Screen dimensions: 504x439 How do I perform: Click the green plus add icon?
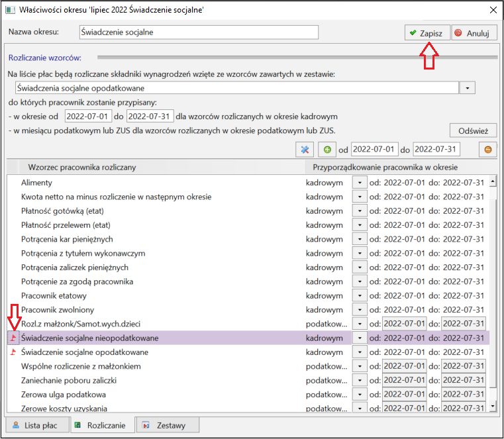pos(327,150)
